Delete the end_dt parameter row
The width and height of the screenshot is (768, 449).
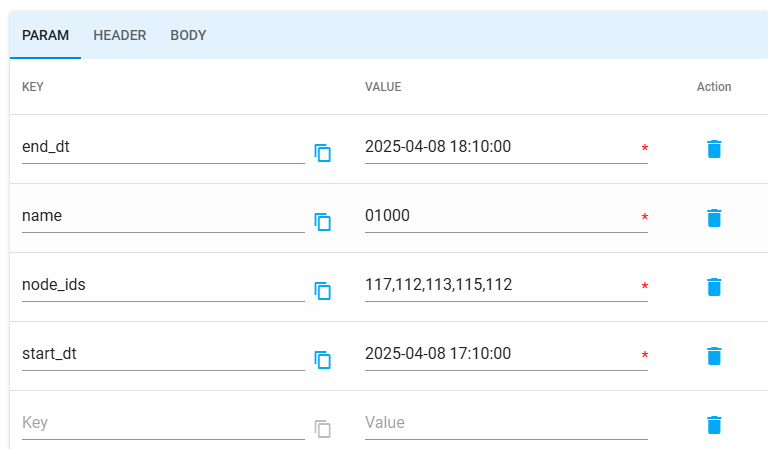tap(713, 149)
